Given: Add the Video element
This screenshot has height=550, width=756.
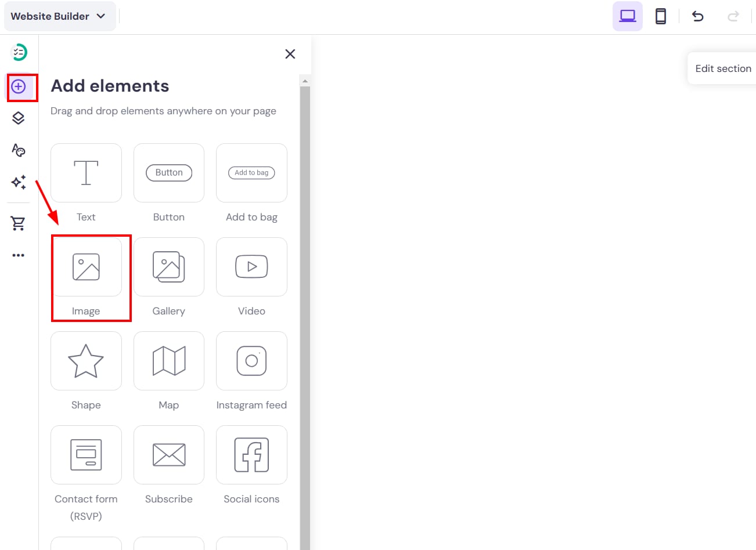Looking at the screenshot, I should (251, 267).
